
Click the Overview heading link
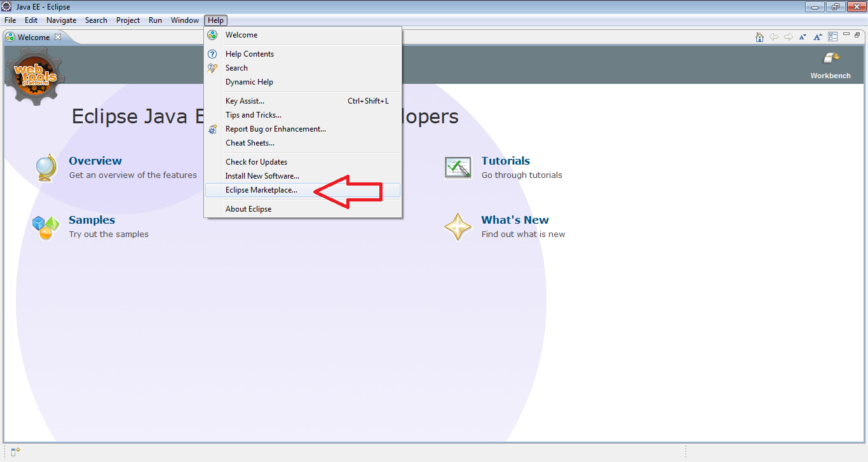[95, 160]
